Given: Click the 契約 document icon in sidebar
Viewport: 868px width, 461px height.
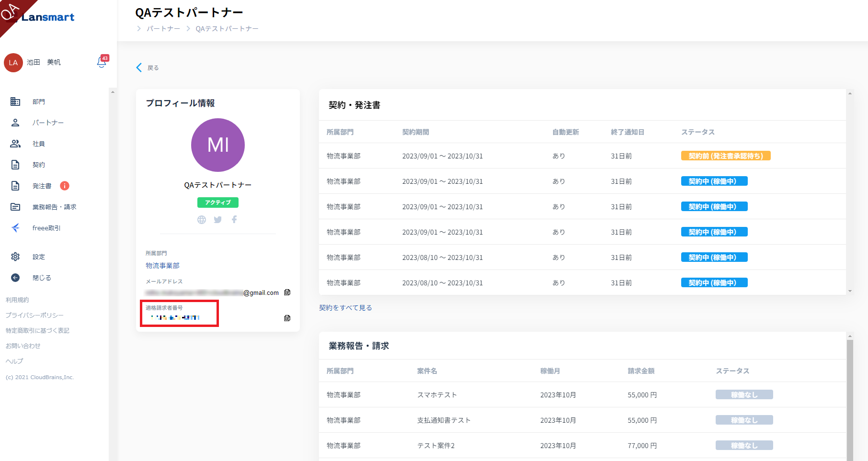Looking at the screenshot, I should (x=15, y=165).
